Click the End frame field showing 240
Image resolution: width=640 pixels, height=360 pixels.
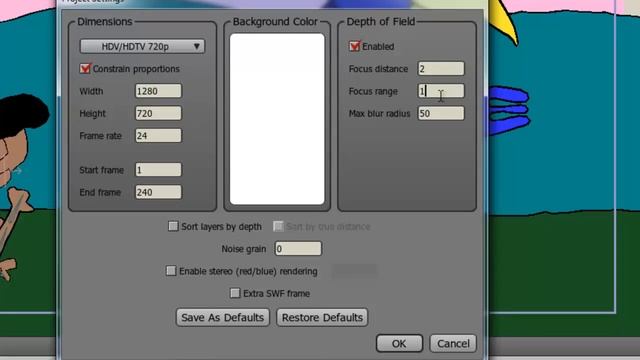(x=158, y=192)
